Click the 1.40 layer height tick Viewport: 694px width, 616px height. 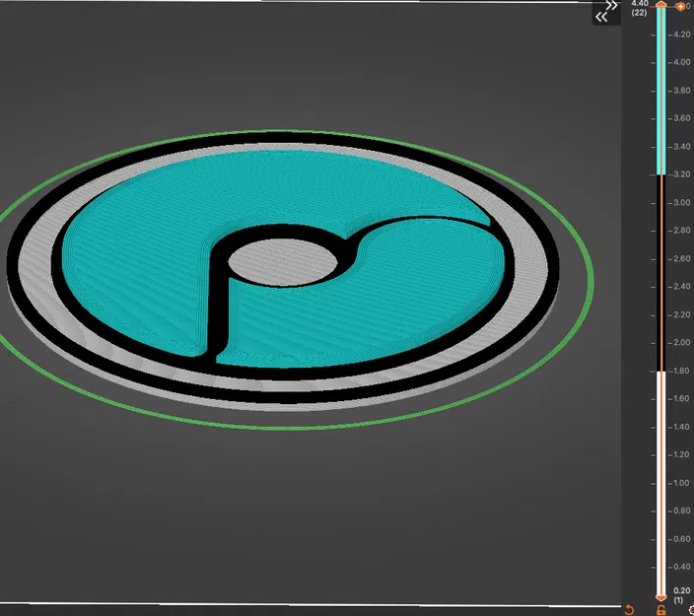[x=681, y=427]
